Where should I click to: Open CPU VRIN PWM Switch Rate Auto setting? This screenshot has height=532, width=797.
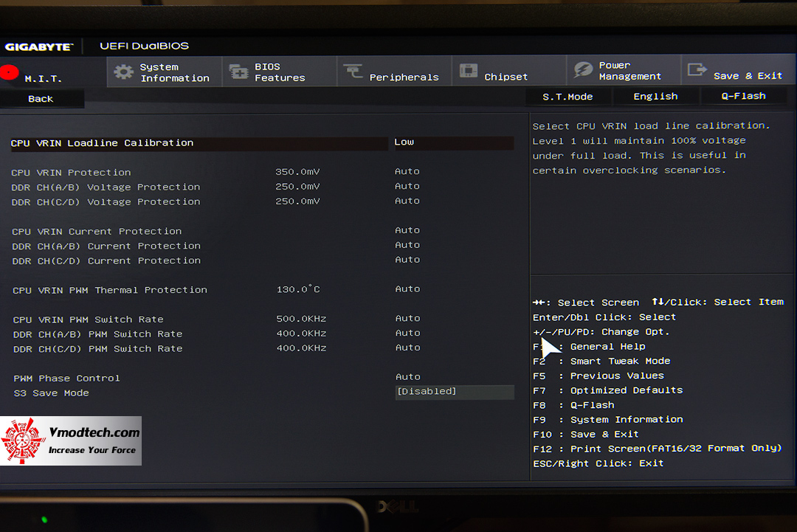pyautogui.click(x=408, y=319)
